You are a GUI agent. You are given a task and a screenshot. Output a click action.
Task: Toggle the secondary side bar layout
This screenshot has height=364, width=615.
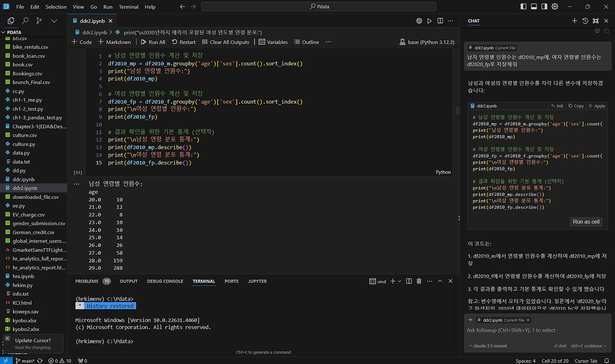click(544, 7)
